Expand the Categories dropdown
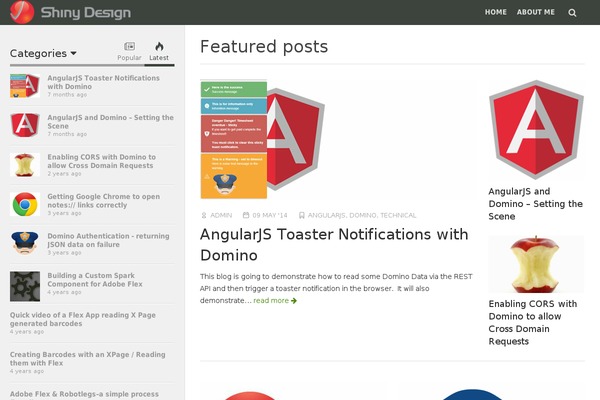Image resolution: width=600 pixels, height=400 pixels. pyautogui.click(x=43, y=53)
